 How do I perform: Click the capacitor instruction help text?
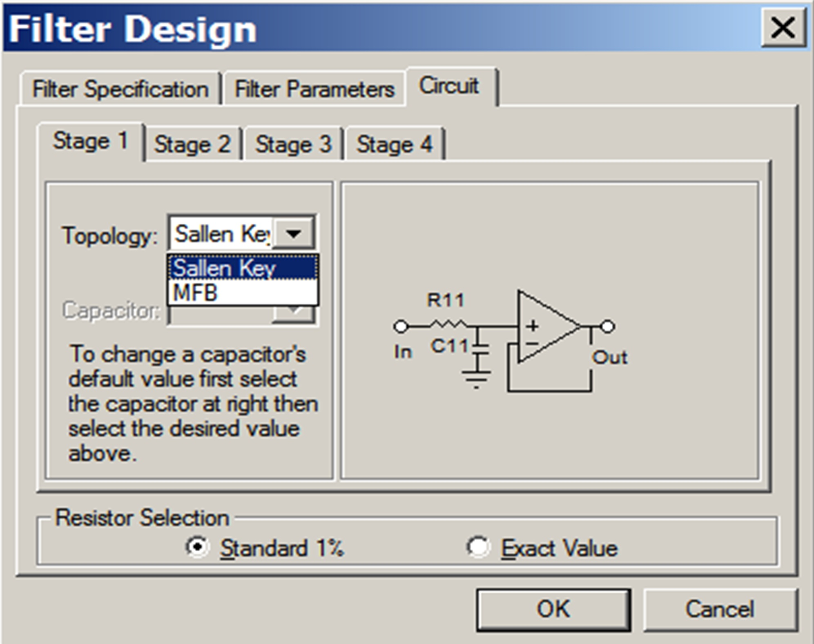coord(188,402)
